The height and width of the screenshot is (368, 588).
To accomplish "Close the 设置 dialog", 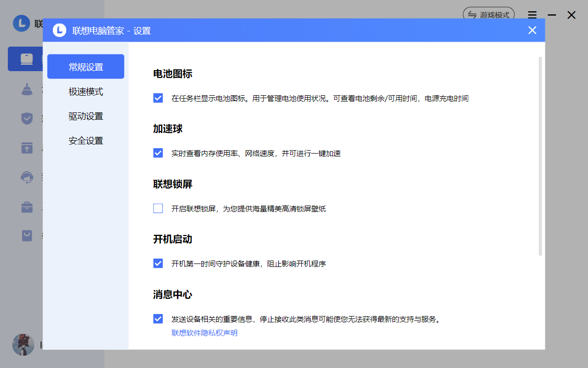I will (532, 30).
